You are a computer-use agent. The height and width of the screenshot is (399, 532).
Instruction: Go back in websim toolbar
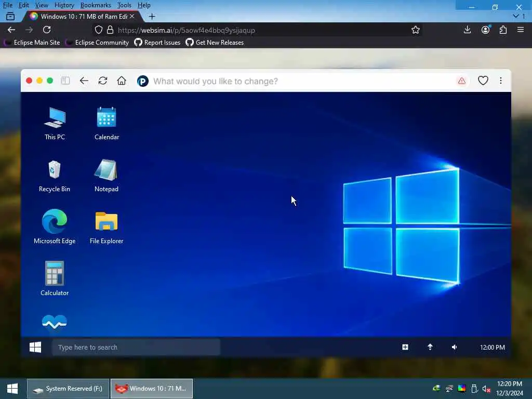84,81
